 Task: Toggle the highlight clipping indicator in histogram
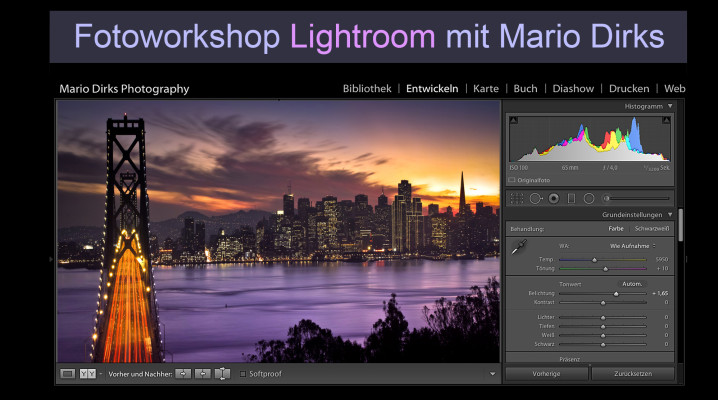pos(666,120)
